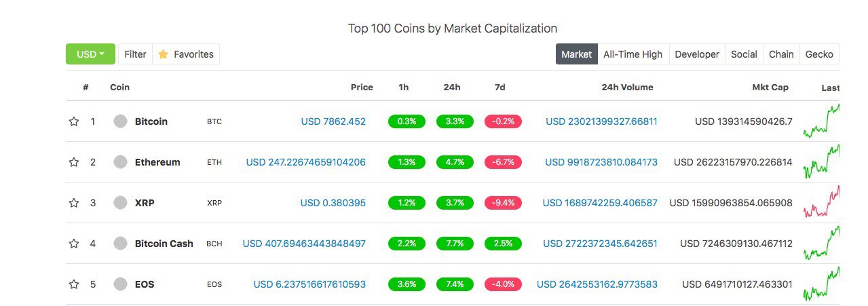Open the XRP red sparkline chart
868x306 pixels.
[x=821, y=202]
